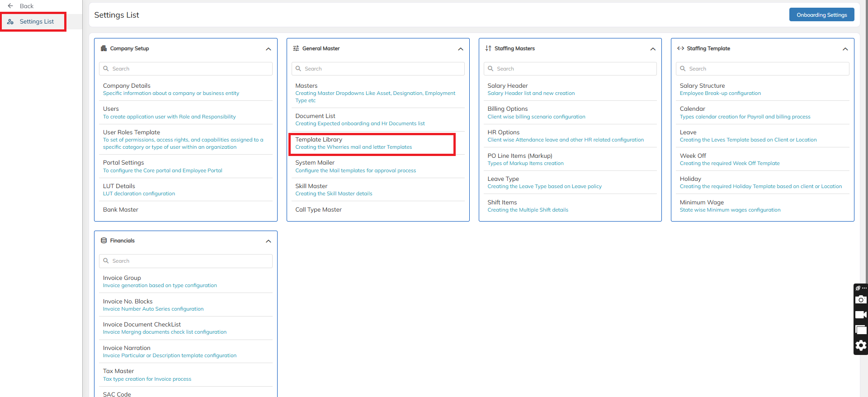The image size is (868, 397).
Task: Collapse the Financials panel
Action: coord(269,241)
